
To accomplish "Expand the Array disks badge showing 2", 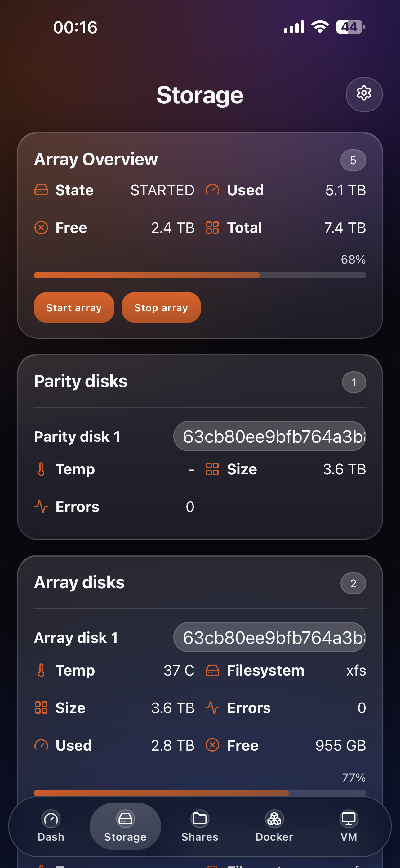I will click(353, 583).
